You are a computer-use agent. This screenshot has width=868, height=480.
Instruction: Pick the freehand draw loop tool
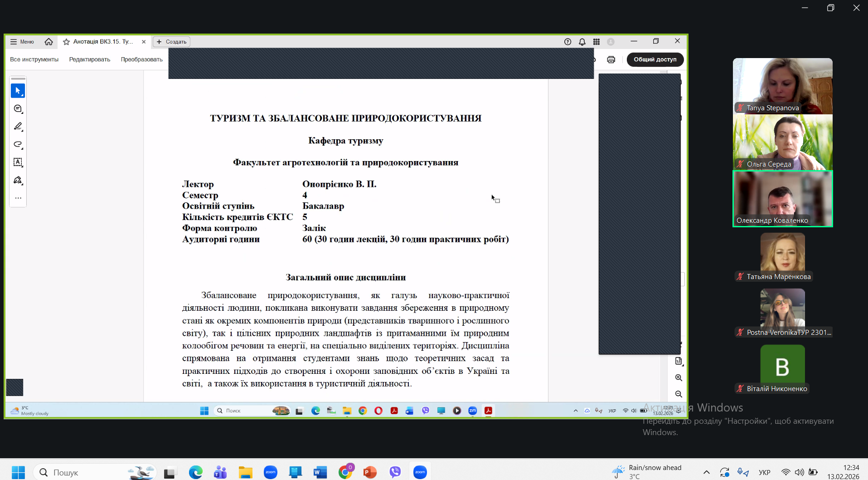pyautogui.click(x=18, y=144)
